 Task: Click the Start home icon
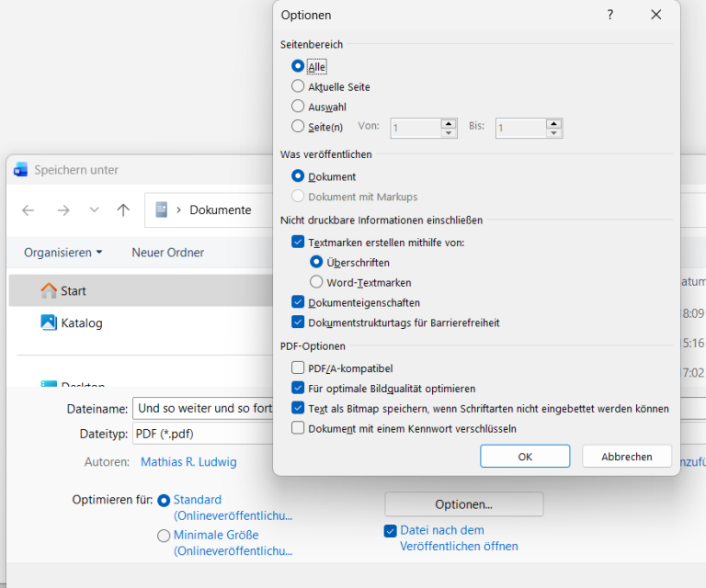point(49,290)
